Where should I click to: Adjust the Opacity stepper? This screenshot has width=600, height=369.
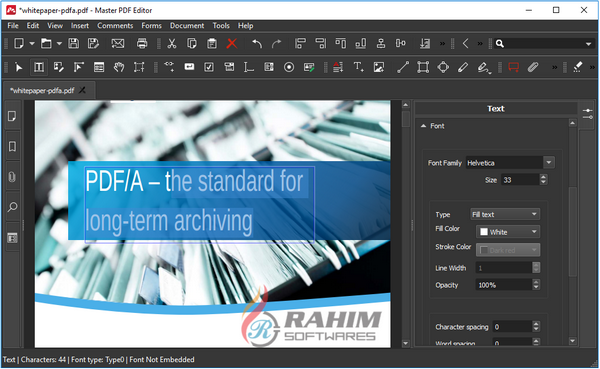click(x=536, y=285)
